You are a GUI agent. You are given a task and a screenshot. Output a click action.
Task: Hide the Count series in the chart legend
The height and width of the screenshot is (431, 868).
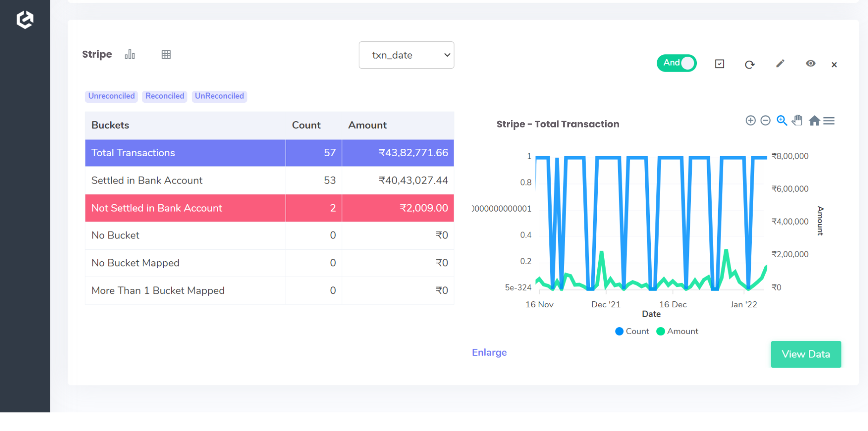click(632, 331)
